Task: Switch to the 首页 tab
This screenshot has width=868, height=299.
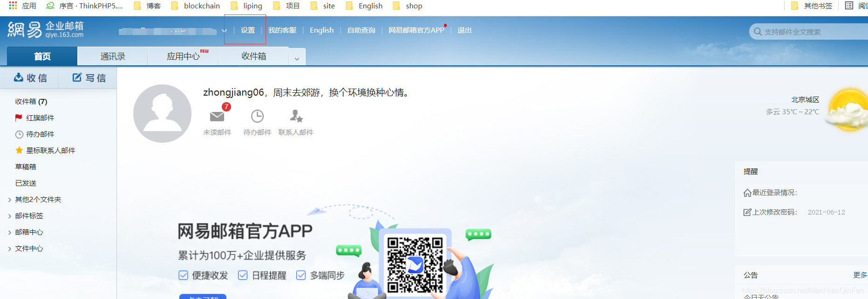Action: (42, 56)
